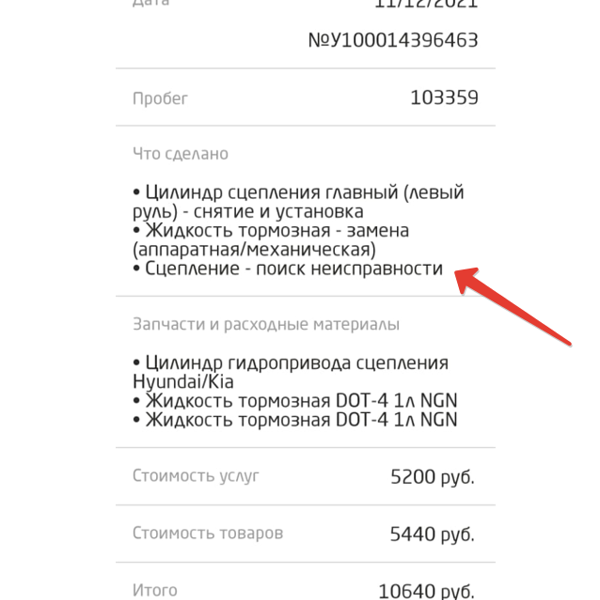600x600 pixels.
Task: Click the Что сделано section heading
Action: coord(180,154)
